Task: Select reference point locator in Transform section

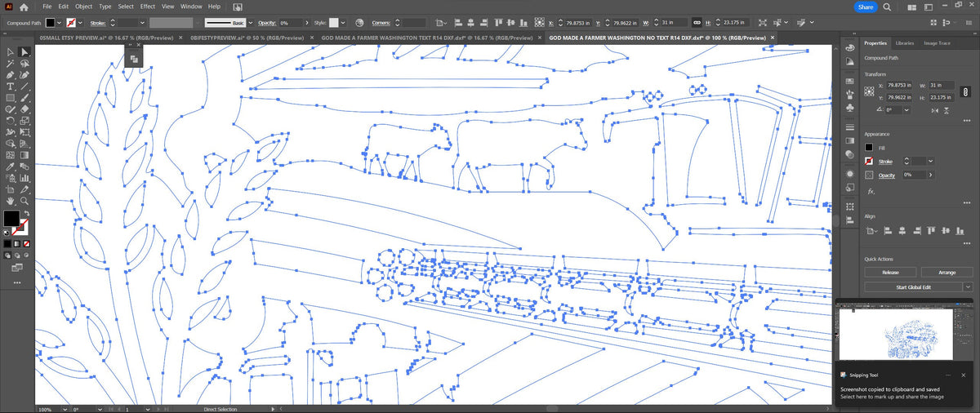Action: click(x=870, y=91)
